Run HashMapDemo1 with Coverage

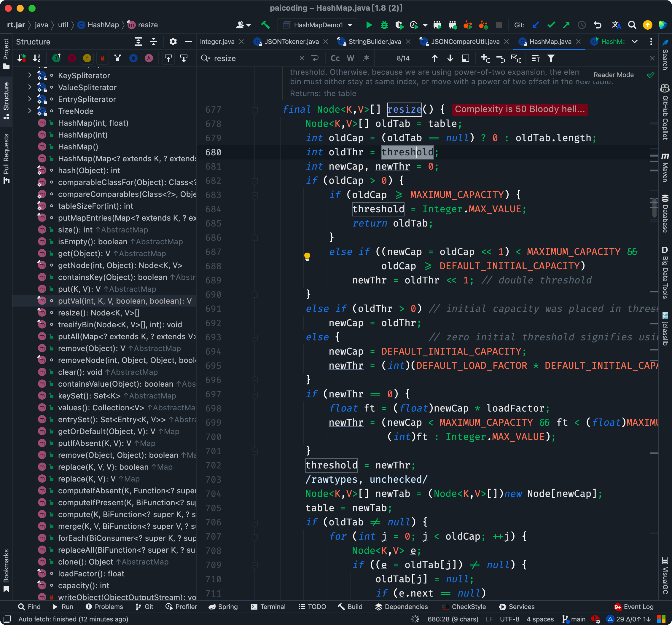399,25
